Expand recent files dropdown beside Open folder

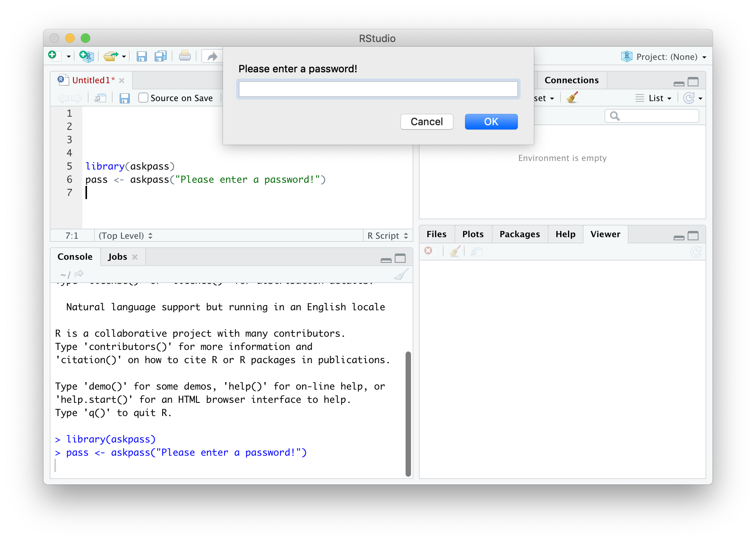click(124, 57)
